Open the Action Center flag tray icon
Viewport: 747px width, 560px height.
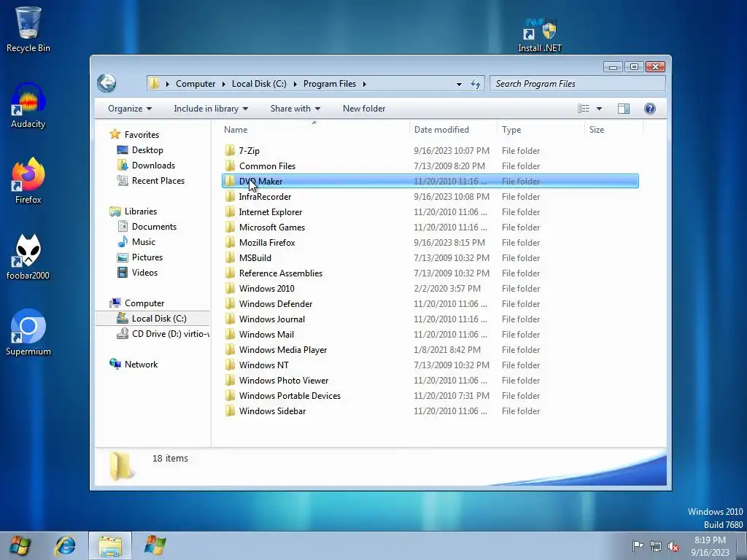click(638, 545)
